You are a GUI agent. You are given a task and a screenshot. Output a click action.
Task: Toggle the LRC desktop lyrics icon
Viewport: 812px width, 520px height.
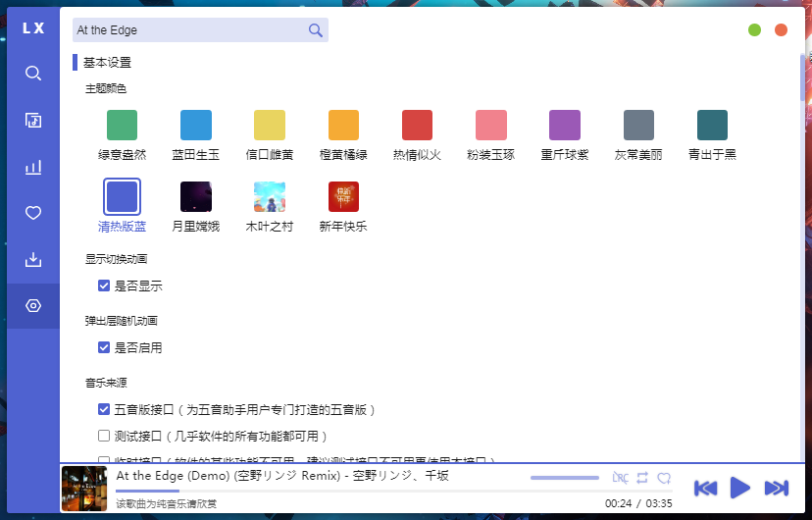pyautogui.click(x=620, y=478)
